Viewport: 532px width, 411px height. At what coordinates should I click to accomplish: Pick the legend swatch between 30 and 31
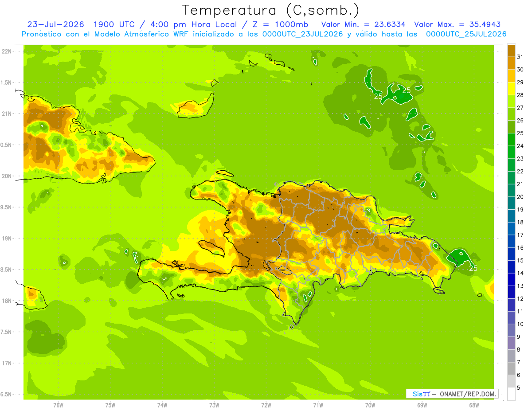coord(511,63)
